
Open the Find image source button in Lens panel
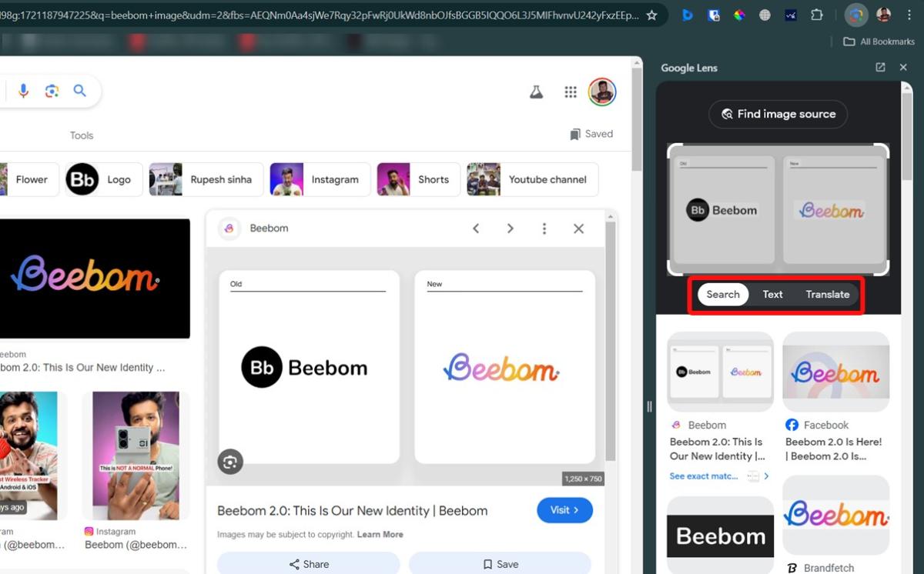click(778, 114)
